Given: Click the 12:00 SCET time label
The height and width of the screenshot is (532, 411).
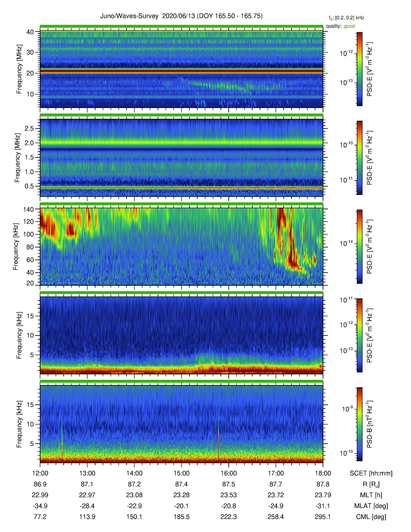Looking at the screenshot, I should tap(40, 473).
